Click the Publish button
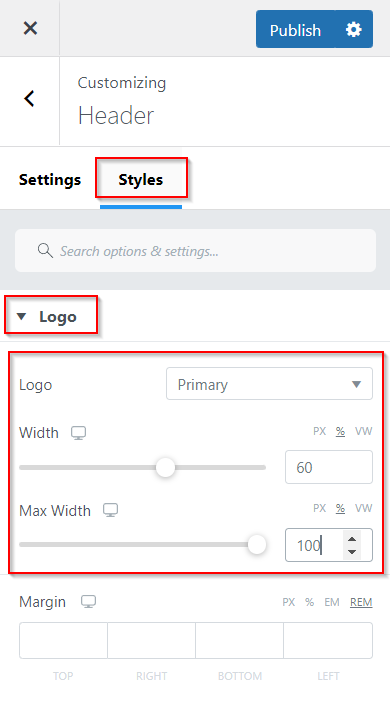Viewport: 390px width, 713px height. pos(295,30)
